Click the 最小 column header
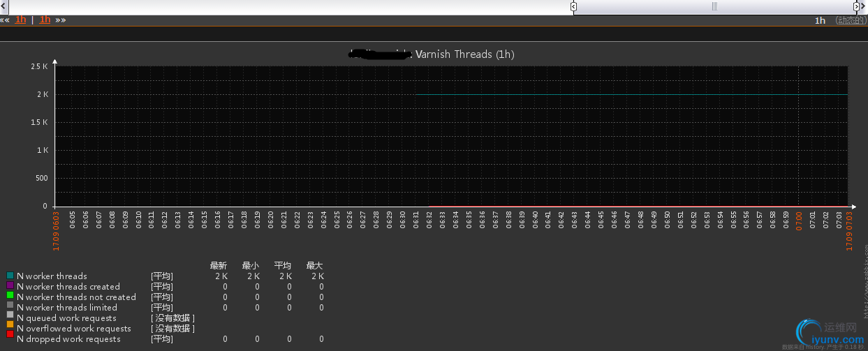868x351 pixels. click(x=251, y=266)
